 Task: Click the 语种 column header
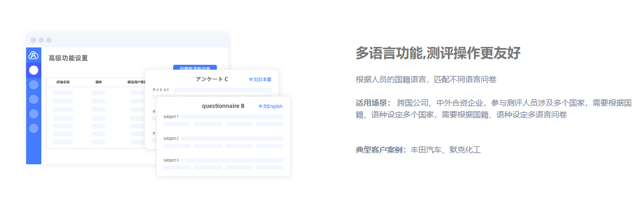98,82
